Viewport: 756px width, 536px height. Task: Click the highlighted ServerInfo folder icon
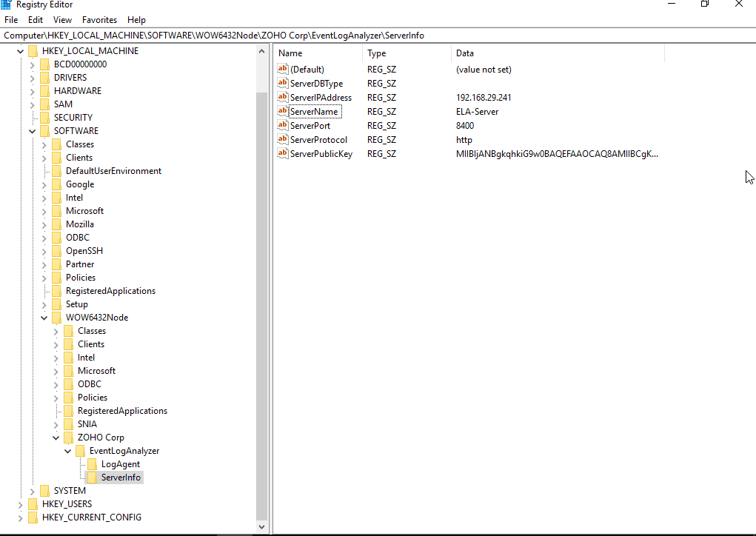[x=92, y=477]
